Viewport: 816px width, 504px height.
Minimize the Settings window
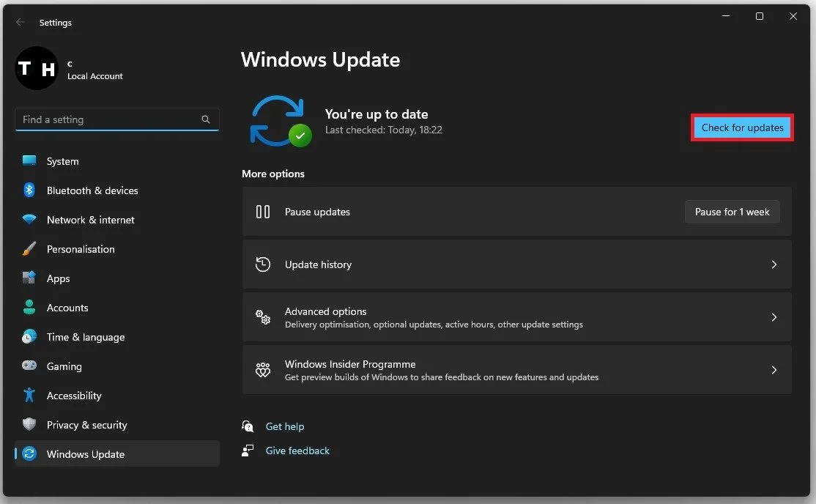[x=725, y=16]
